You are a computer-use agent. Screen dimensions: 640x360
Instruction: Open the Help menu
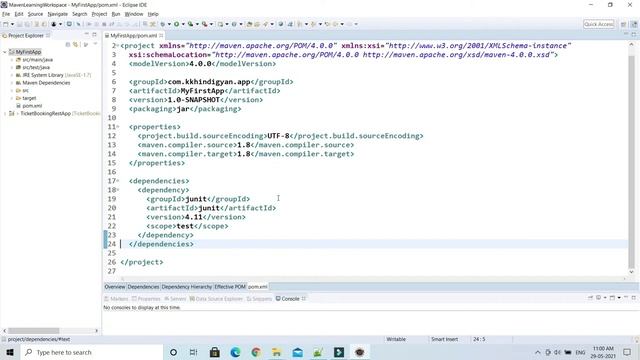pos(153,14)
